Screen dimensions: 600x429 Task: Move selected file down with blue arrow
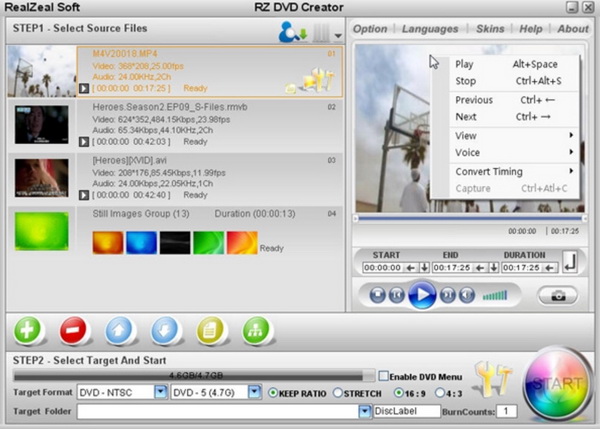(163, 329)
